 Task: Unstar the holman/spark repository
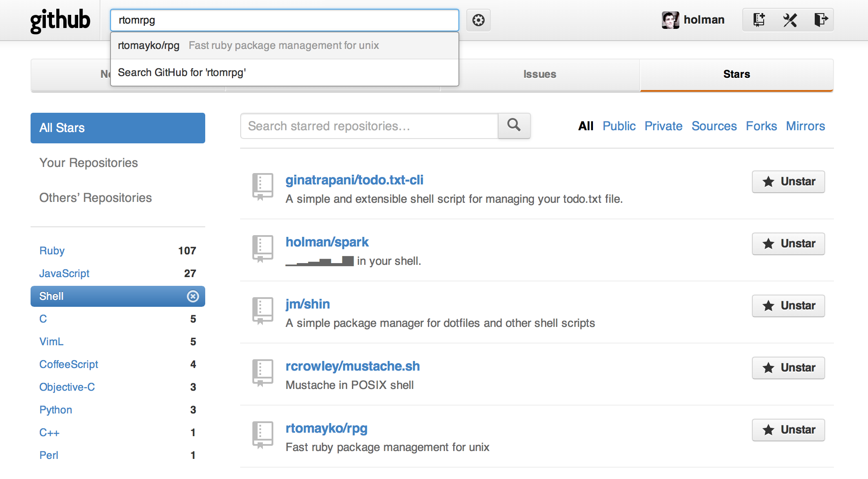pos(788,244)
